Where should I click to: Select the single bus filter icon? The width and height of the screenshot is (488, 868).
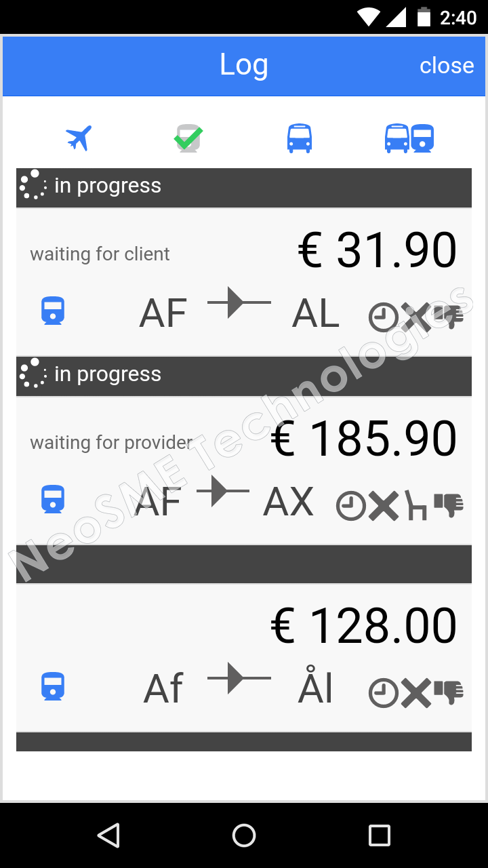tap(299, 138)
